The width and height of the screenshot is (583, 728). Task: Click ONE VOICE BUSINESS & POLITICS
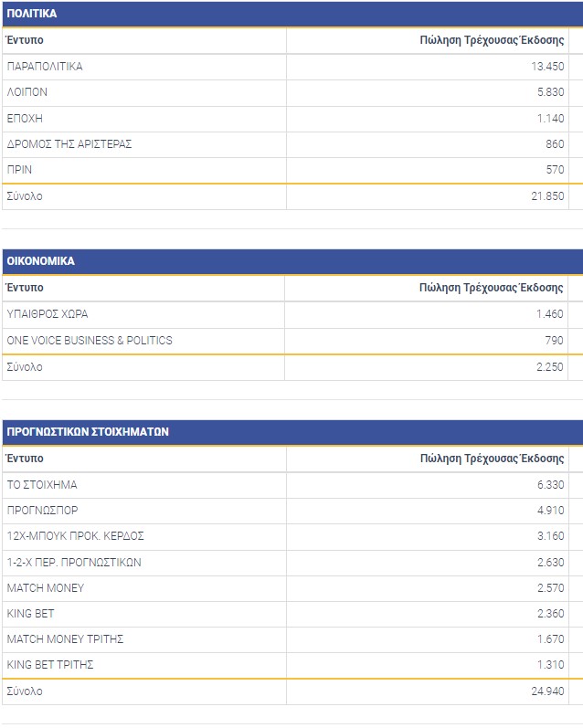coord(90,341)
